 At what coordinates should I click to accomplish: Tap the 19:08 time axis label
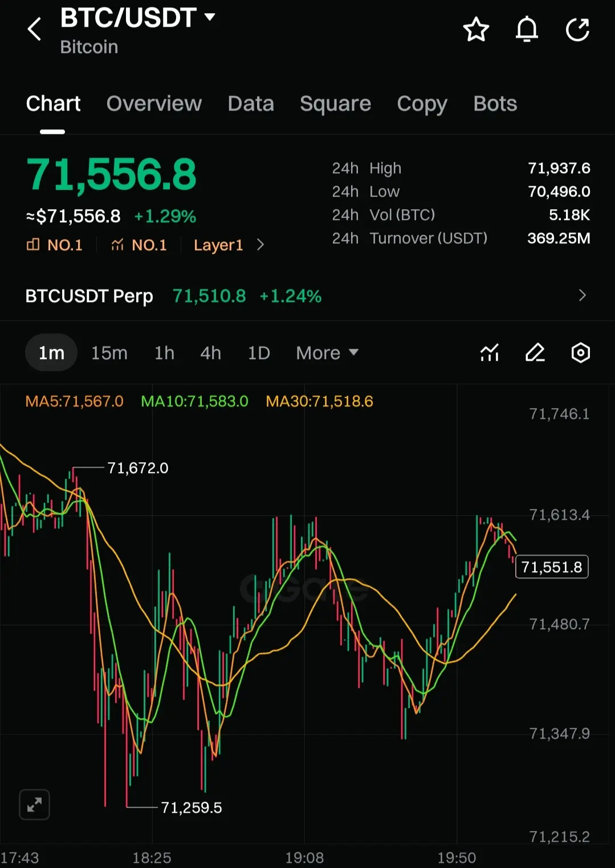[304, 858]
